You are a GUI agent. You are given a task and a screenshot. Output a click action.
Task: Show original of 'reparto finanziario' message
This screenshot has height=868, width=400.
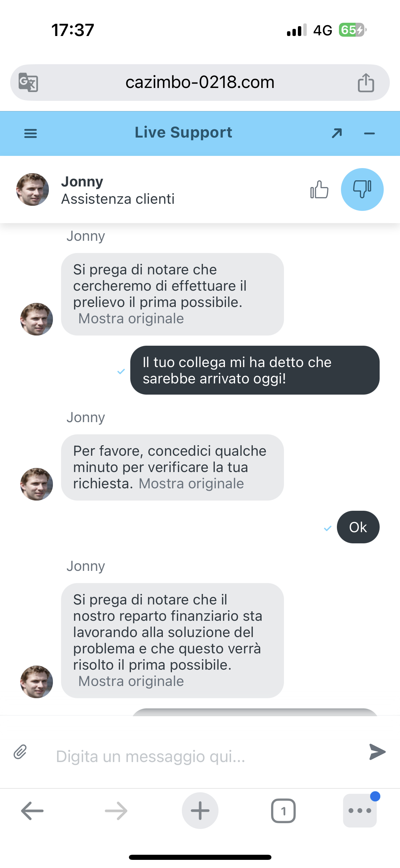[131, 681]
